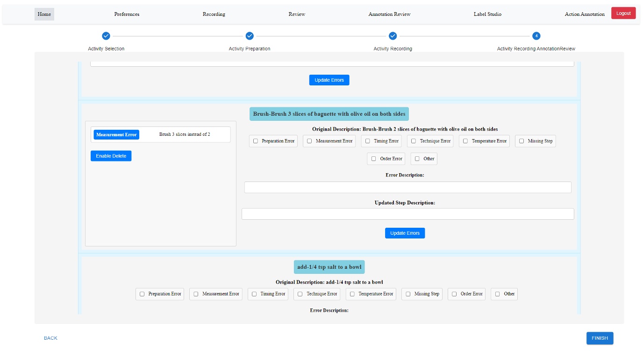This screenshot has width=643, height=364.
Task: Select step 4 Activity Recording AnnotationReview circle
Action: coord(536,35)
